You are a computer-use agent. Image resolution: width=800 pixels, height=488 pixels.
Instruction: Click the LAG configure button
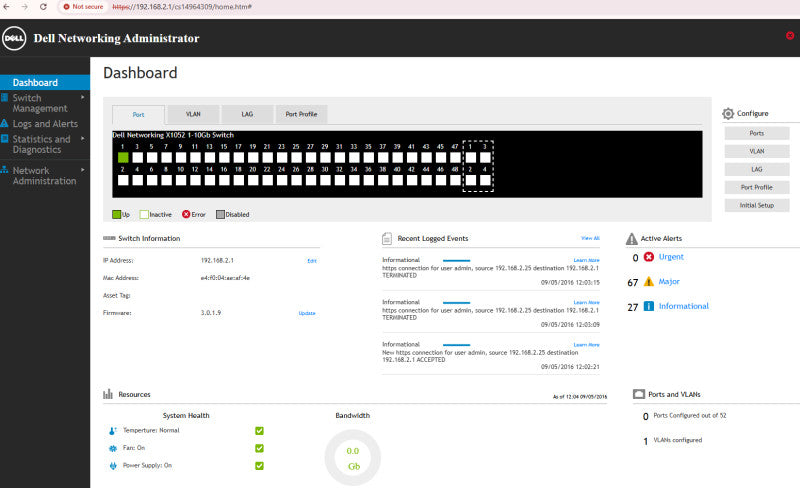[757, 169]
